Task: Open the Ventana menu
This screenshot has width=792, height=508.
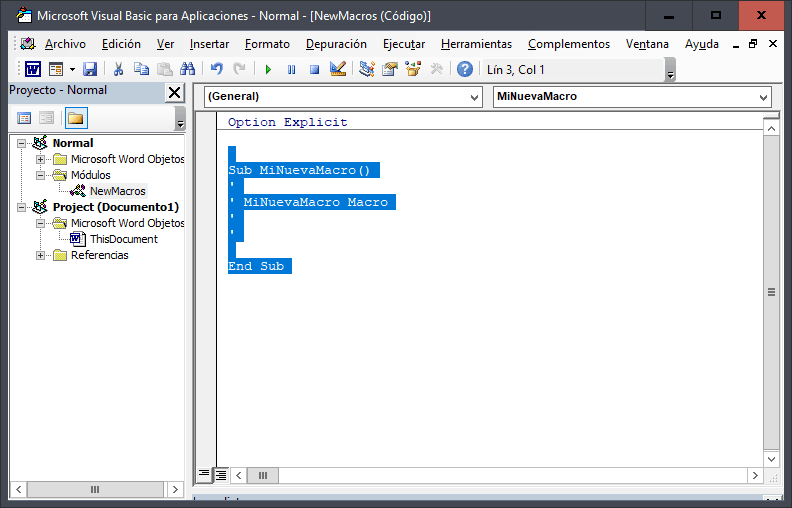Action: (647, 44)
